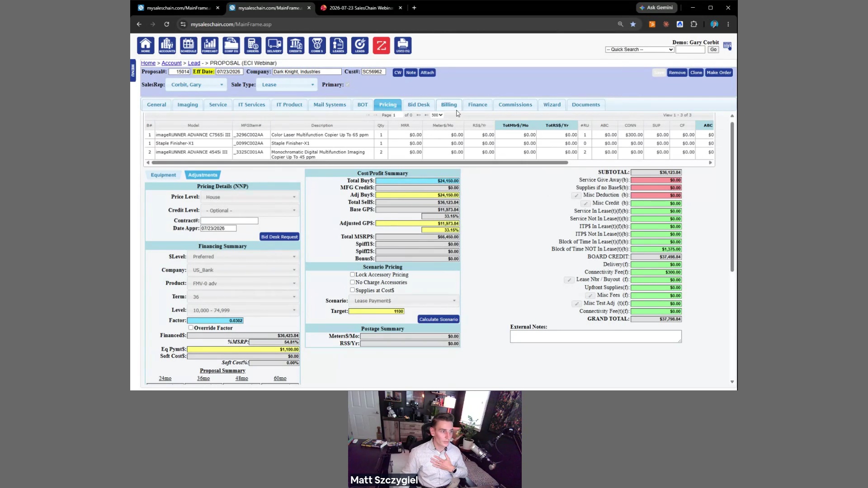Open the Term 36 dropdown
This screenshot has width=868, height=488.
click(x=243, y=297)
